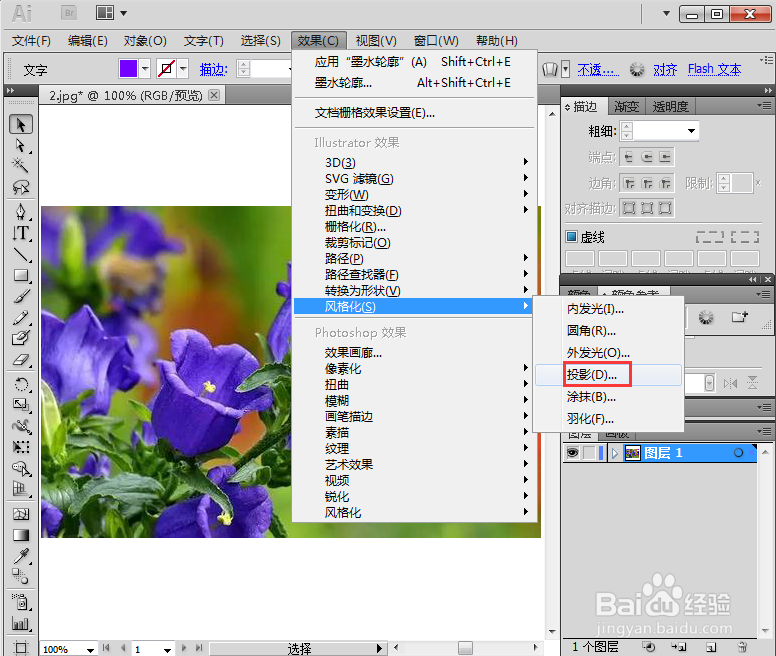Choose 投影(D)... drop shadow effect
This screenshot has width=776, height=656.
[x=608, y=375]
